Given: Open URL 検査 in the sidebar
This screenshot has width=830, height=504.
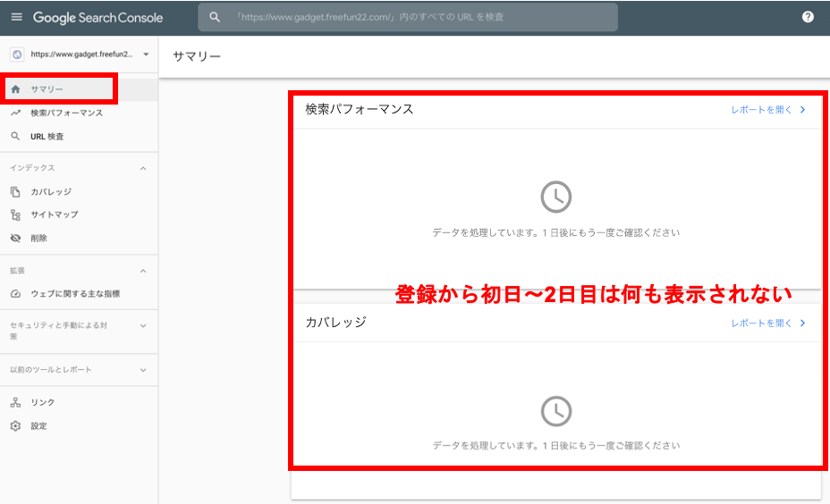Looking at the screenshot, I should point(47,137).
